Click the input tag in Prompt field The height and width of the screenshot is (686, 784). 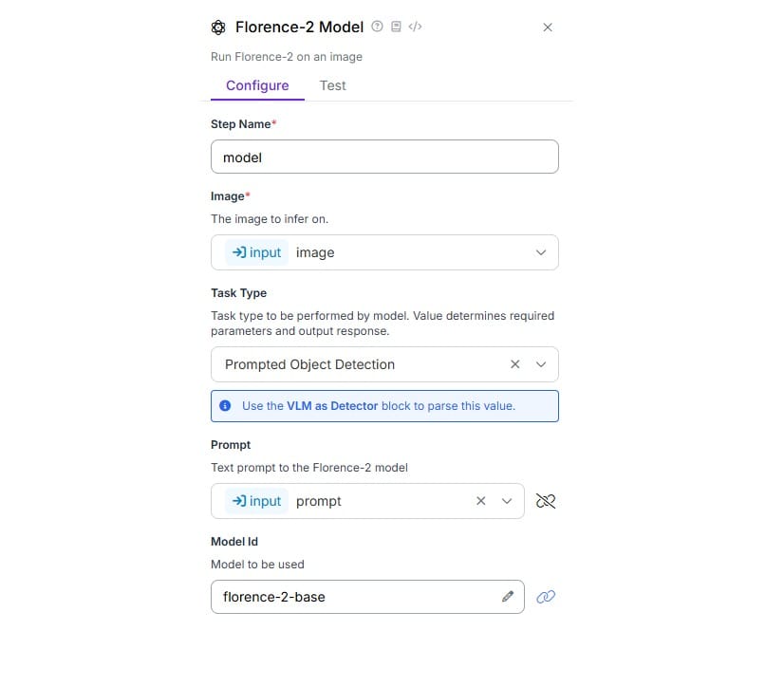(257, 501)
